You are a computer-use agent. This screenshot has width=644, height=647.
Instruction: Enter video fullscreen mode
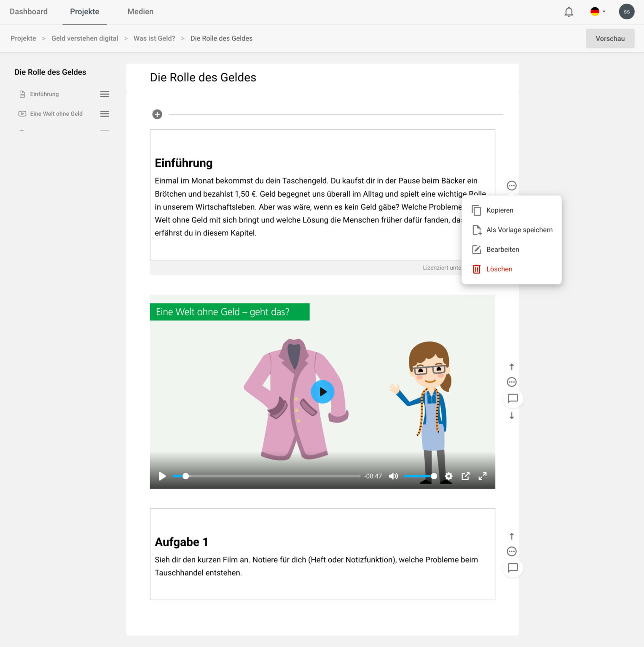pyautogui.click(x=483, y=476)
